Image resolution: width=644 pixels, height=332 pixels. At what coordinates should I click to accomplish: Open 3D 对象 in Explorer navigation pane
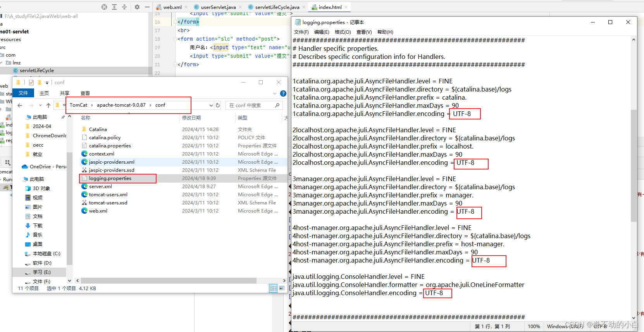(x=38, y=188)
